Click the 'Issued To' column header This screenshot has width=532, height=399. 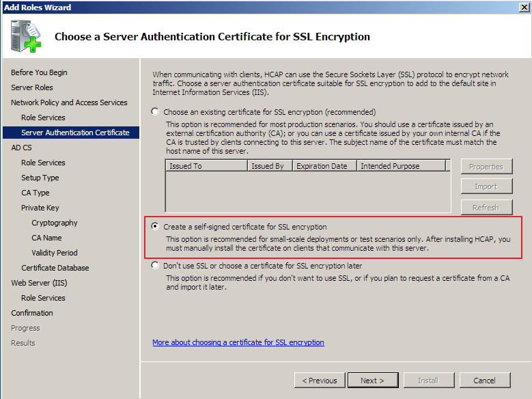tap(206, 166)
